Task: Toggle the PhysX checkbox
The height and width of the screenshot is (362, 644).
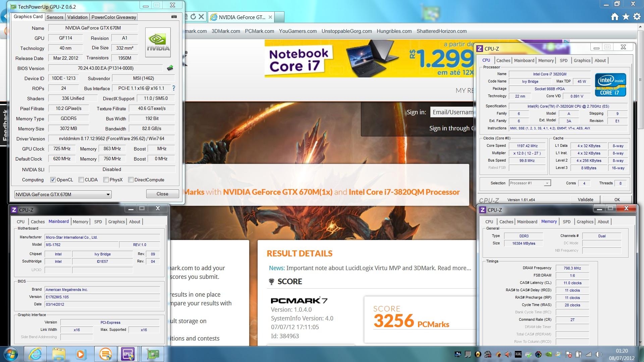Action: tap(106, 180)
